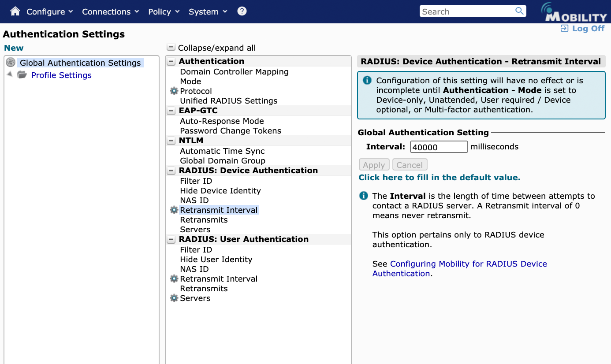Open the help question mark icon
Viewport: 611px width, 364px height.
[242, 11]
